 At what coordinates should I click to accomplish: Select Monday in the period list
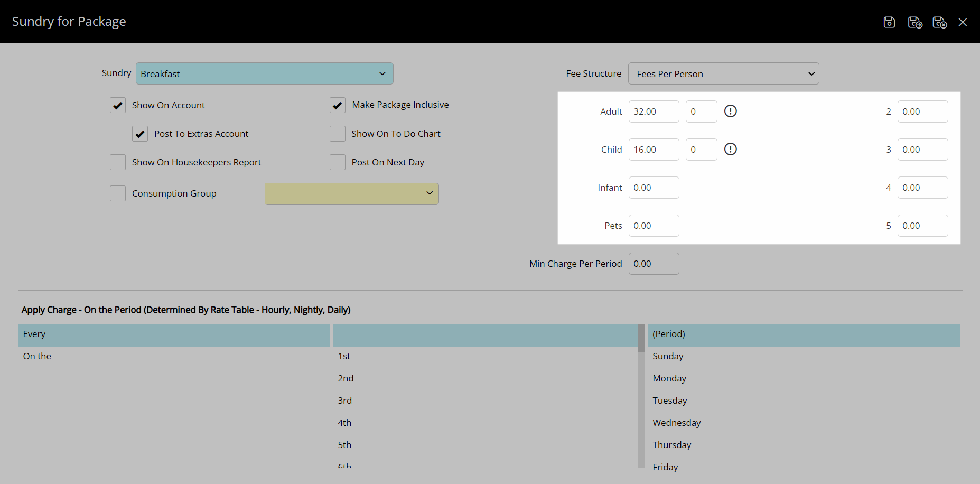669,378
